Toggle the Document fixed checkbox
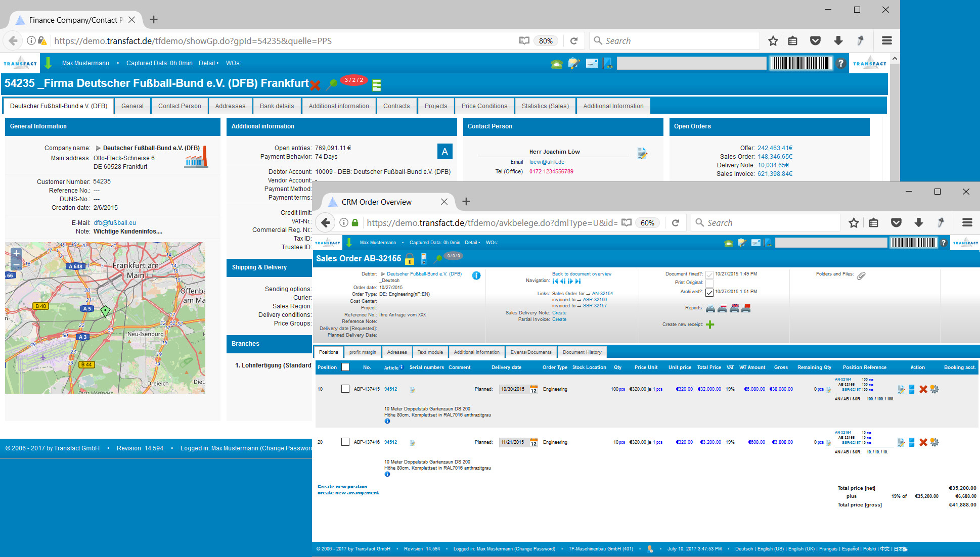 pos(709,274)
